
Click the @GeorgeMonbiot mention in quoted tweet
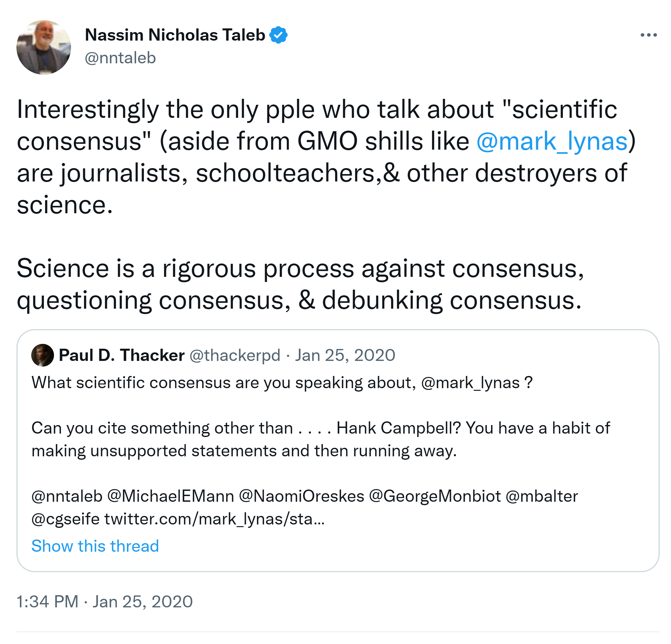[x=434, y=496]
